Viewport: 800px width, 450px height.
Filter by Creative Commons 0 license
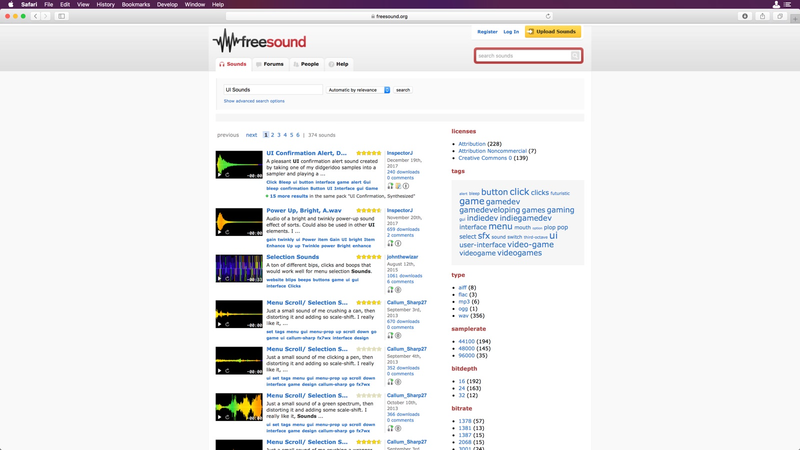click(x=485, y=158)
